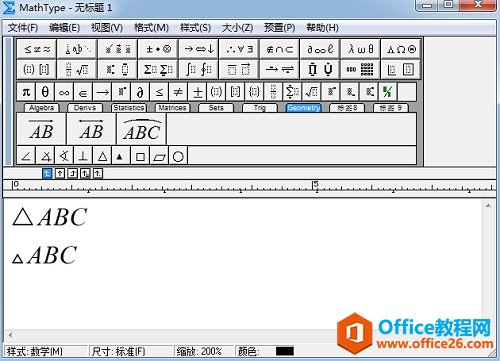Insert curly braces template from small bar
Viewport: 500px width, 361px height.
[254, 92]
